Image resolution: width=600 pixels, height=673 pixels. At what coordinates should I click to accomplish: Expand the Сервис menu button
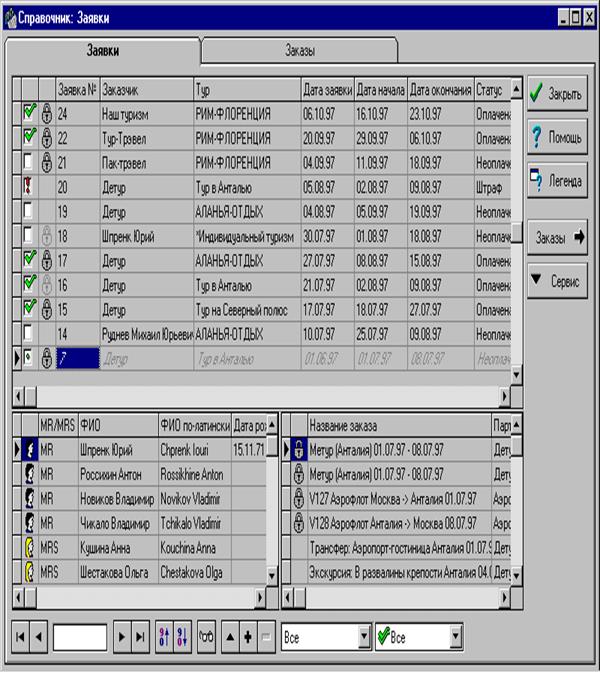coord(558,282)
